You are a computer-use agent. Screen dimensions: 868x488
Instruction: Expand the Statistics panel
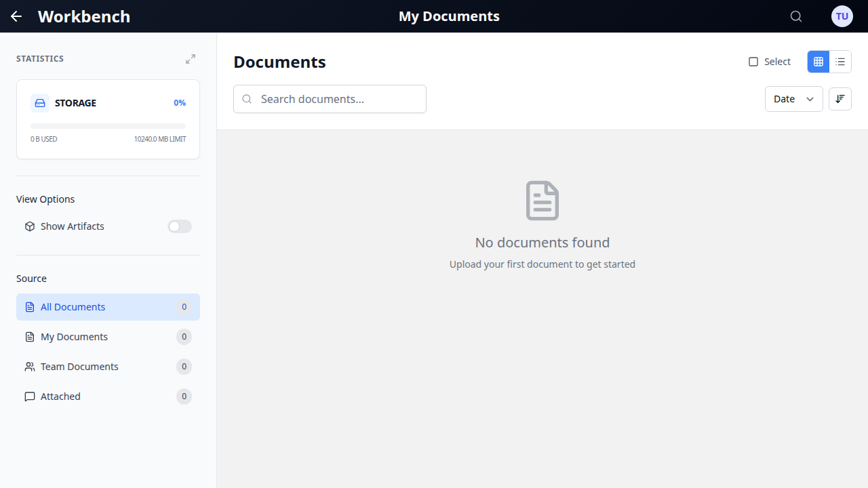[x=191, y=59]
